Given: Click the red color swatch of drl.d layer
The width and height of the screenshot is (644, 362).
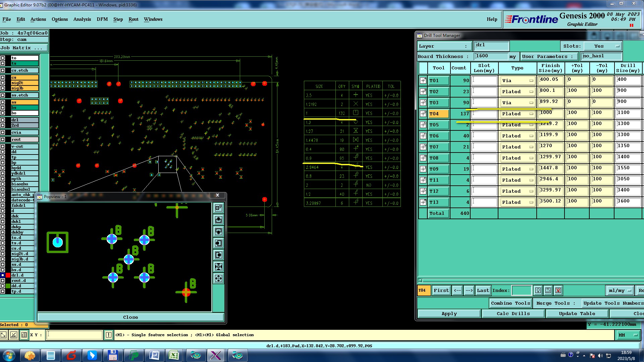Looking at the screenshot, I should click(8, 275).
